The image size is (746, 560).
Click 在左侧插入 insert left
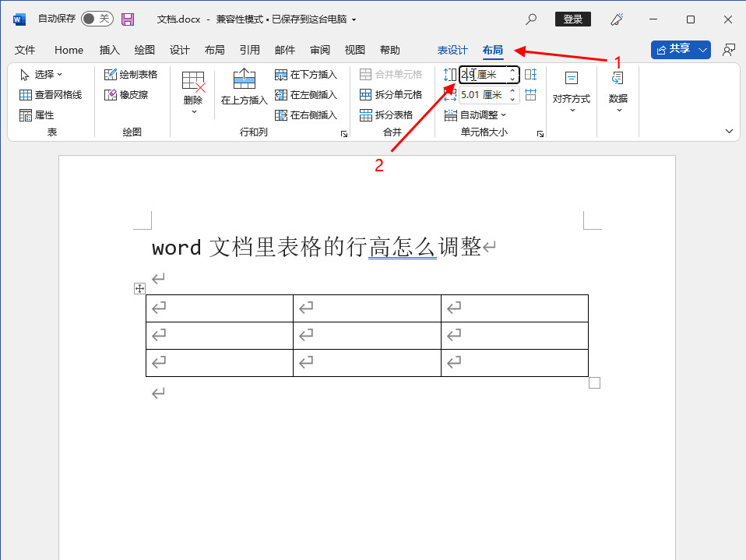coord(306,95)
